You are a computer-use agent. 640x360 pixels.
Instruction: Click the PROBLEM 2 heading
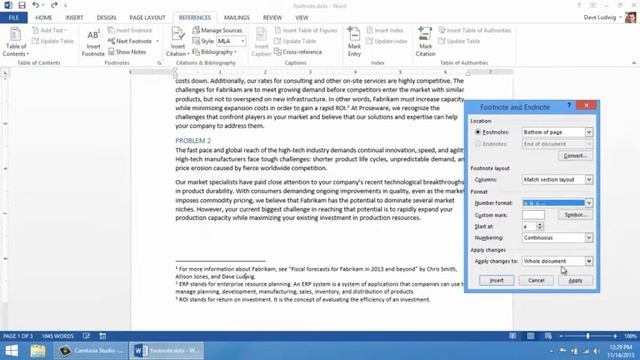[193, 140]
